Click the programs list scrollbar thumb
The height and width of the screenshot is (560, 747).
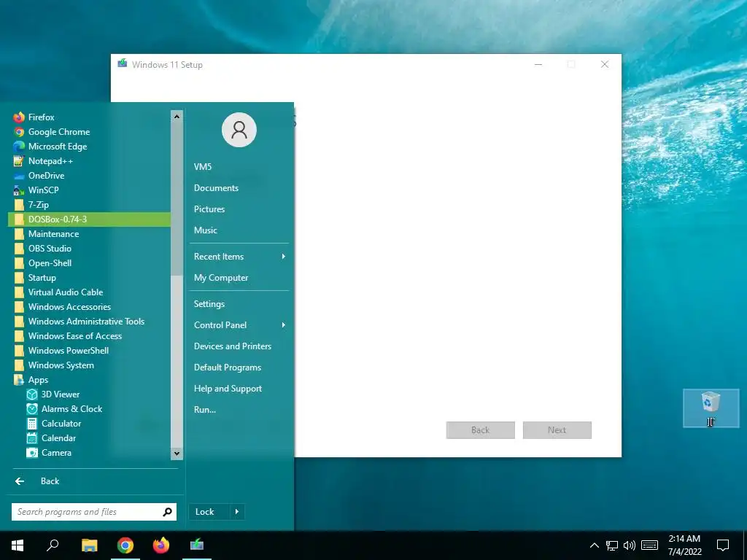tap(177, 198)
